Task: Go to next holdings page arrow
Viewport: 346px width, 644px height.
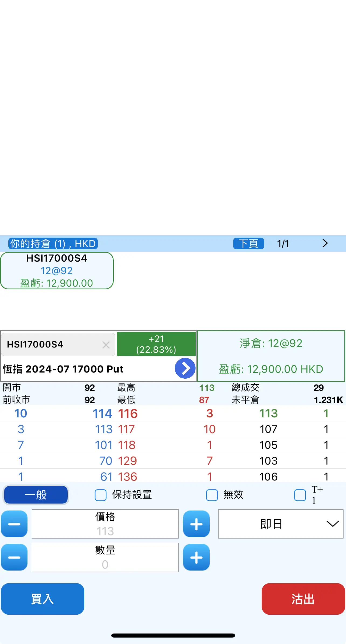Action: coord(325,243)
